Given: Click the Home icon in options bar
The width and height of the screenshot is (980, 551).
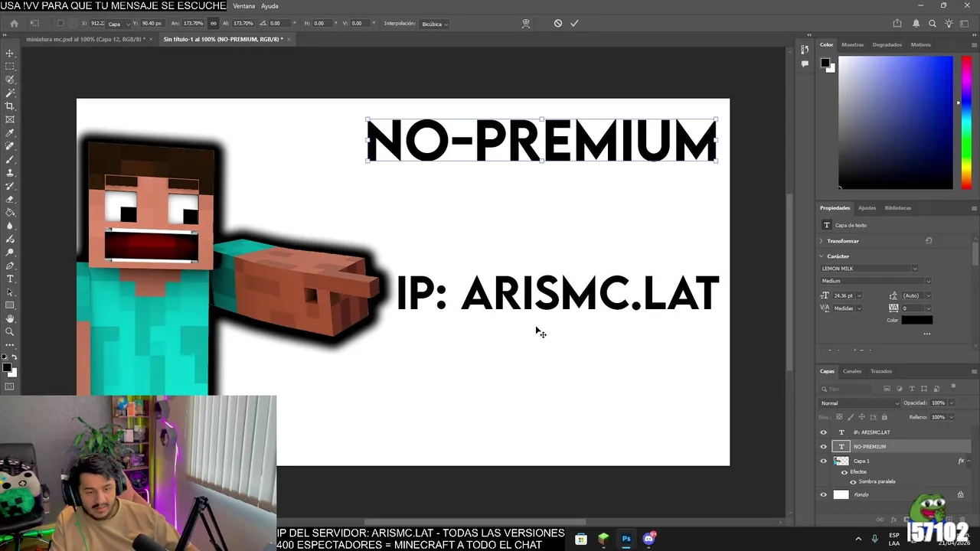Looking at the screenshot, I should tap(14, 24).
